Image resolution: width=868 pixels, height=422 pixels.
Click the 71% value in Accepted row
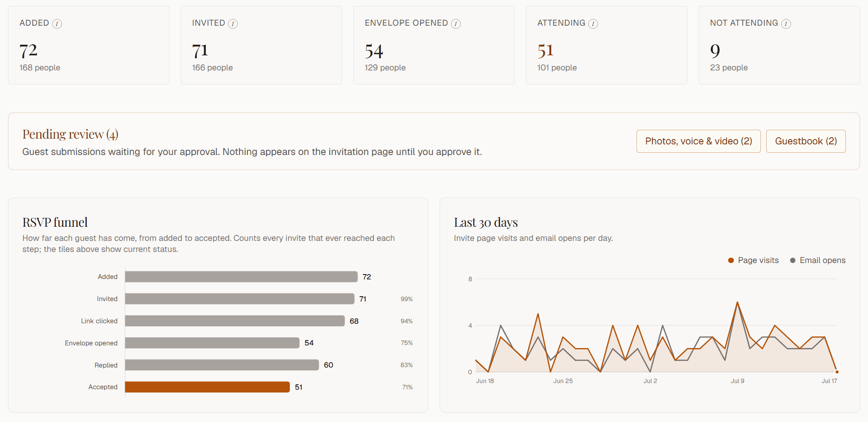407,387
